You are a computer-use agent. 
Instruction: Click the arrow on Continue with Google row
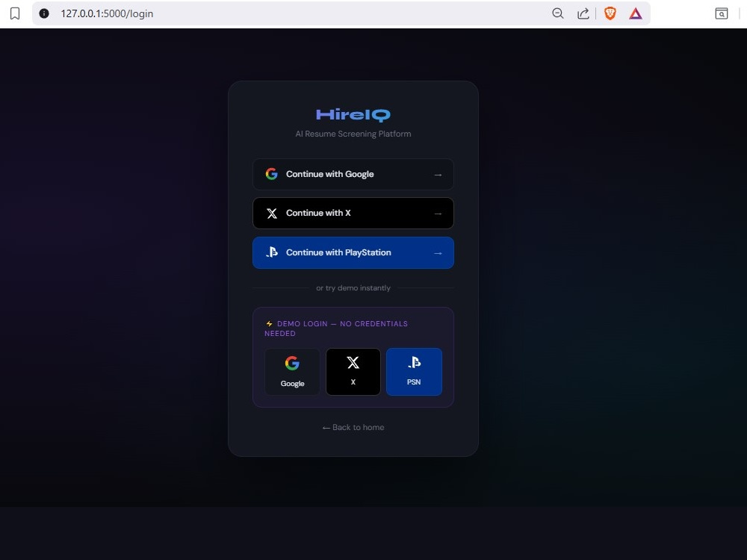tap(438, 175)
